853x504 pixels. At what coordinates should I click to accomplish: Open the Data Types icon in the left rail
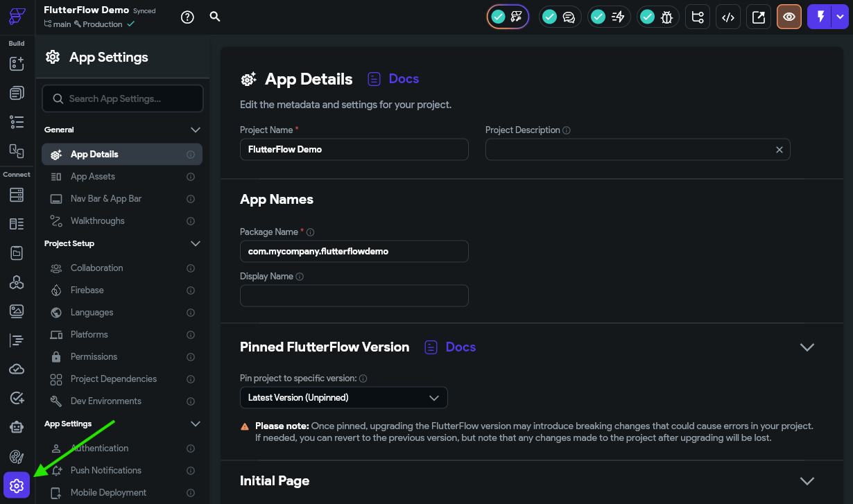(x=17, y=224)
